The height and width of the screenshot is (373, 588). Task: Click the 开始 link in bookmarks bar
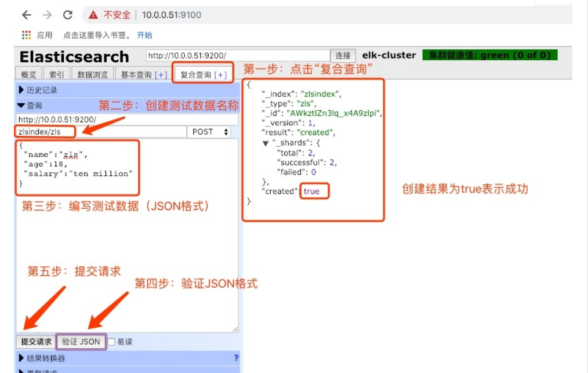pyautogui.click(x=144, y=35)
